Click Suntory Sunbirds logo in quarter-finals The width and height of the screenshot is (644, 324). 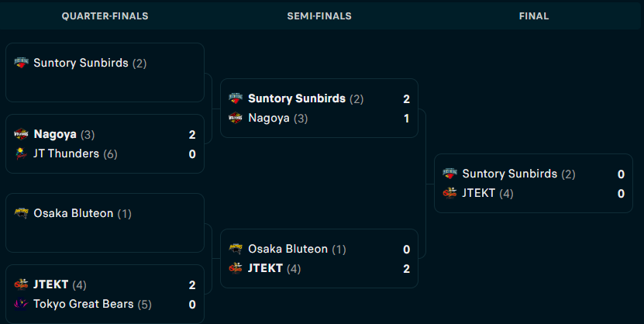[22, 63]
